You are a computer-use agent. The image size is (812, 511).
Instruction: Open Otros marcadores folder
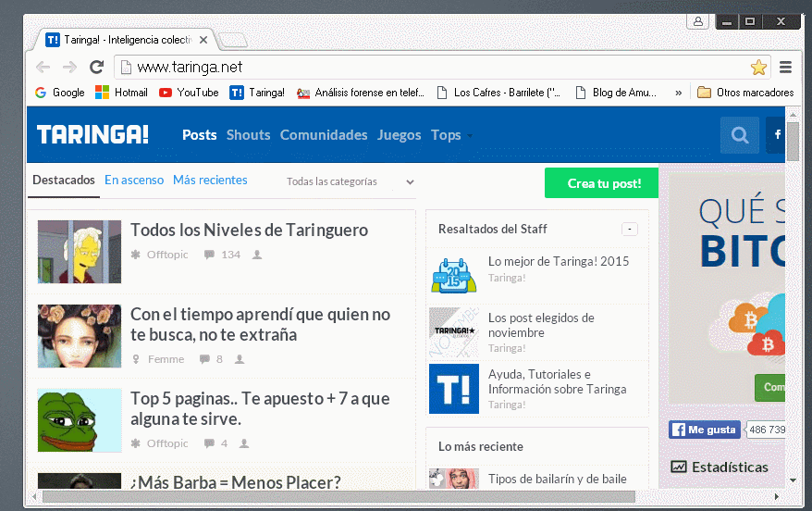(x=745, y=93)
